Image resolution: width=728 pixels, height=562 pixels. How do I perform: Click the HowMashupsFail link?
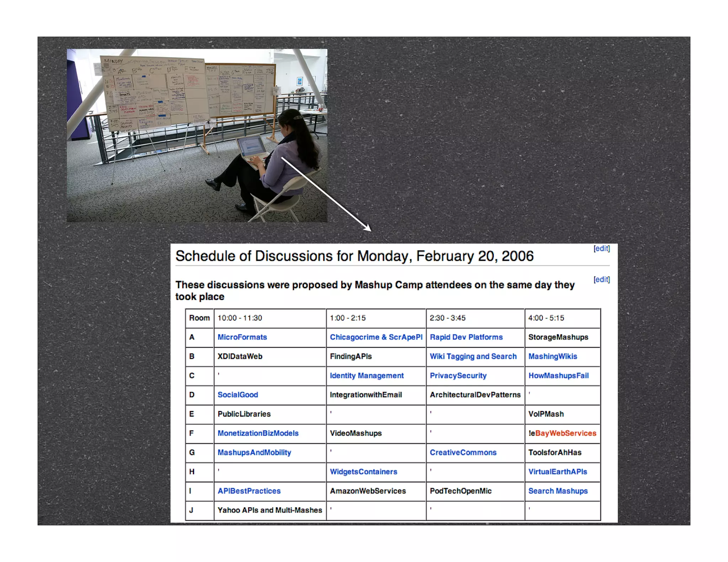click(x=558, y=375)
